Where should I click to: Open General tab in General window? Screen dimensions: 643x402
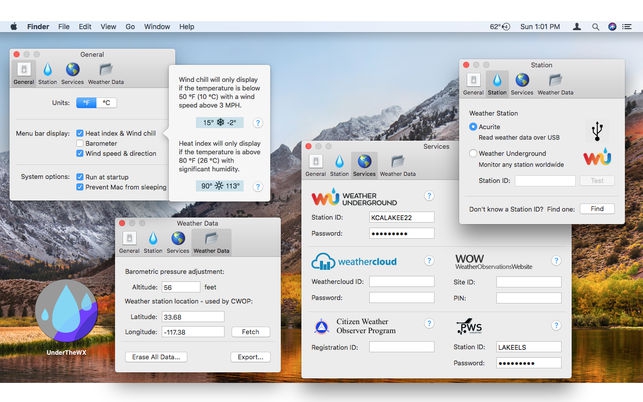(24, 73)
